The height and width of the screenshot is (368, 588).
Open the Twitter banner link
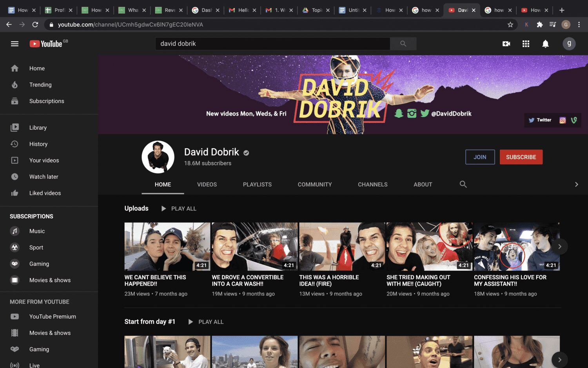[x=539, y=120]
